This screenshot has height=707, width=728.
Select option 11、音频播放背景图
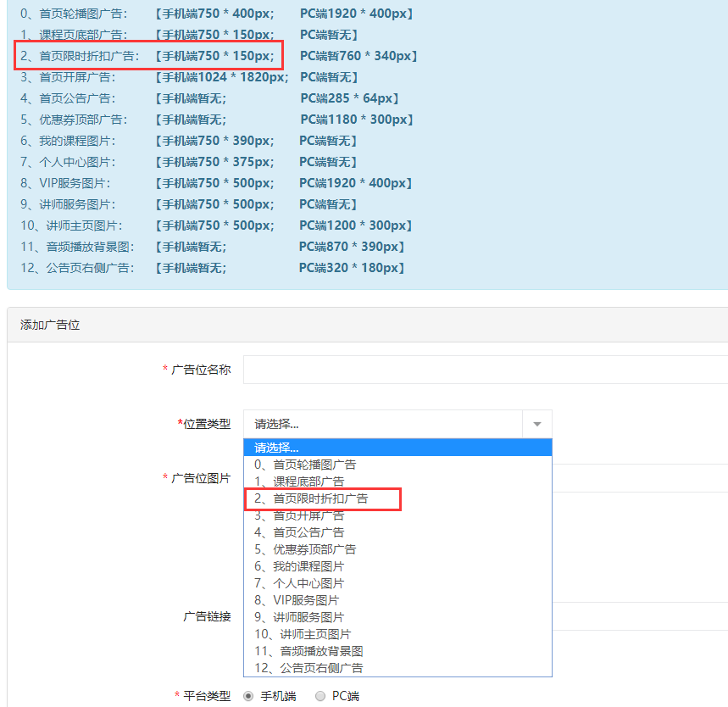tap(397, 651)
